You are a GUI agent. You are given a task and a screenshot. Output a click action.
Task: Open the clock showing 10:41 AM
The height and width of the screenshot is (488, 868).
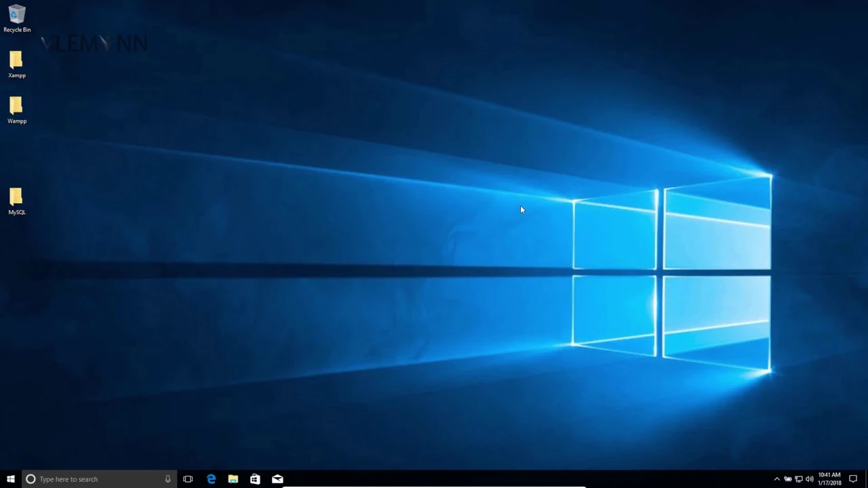[829, 479]
